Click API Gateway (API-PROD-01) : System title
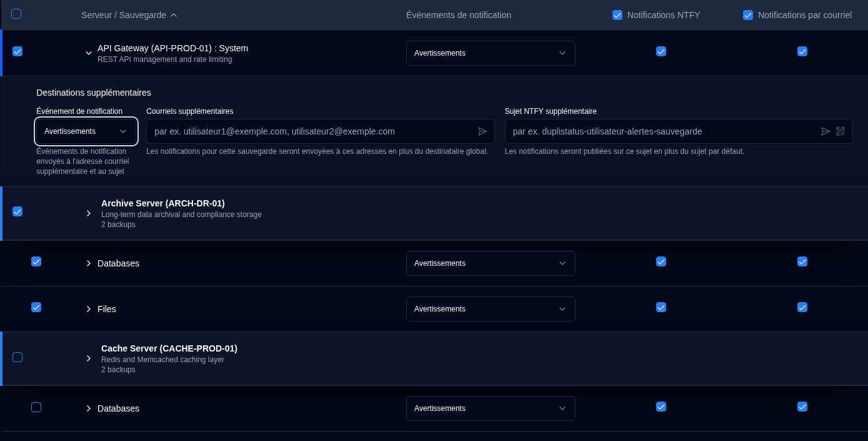The width and height of the screenshot is (868, 441). [x=172, y=48]
